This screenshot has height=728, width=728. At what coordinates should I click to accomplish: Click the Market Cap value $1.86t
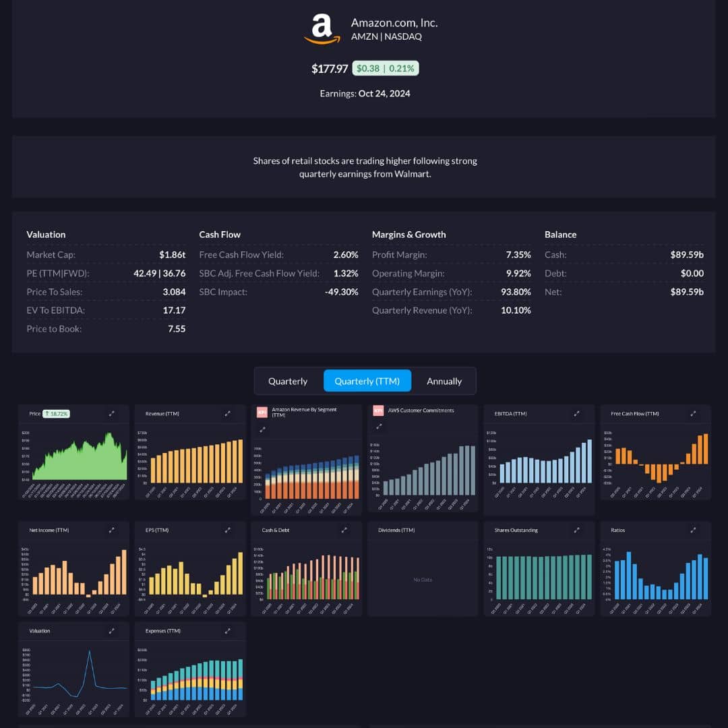pos(173,254)
